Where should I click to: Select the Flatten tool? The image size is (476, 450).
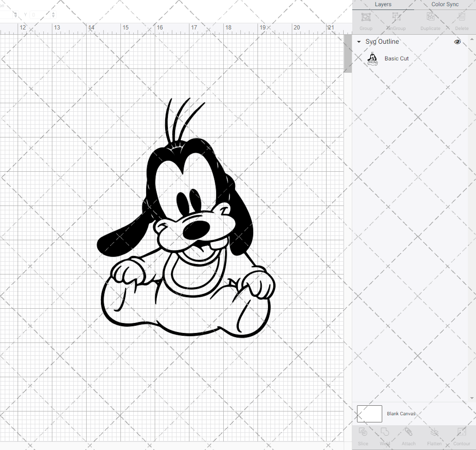click(x=434, y=436)
